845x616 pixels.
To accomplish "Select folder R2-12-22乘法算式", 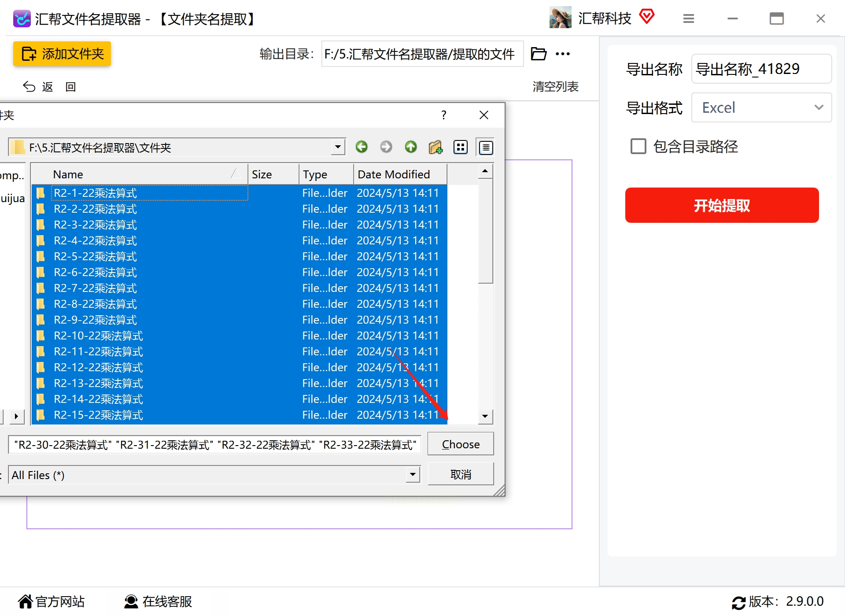I will pos(240,367).
